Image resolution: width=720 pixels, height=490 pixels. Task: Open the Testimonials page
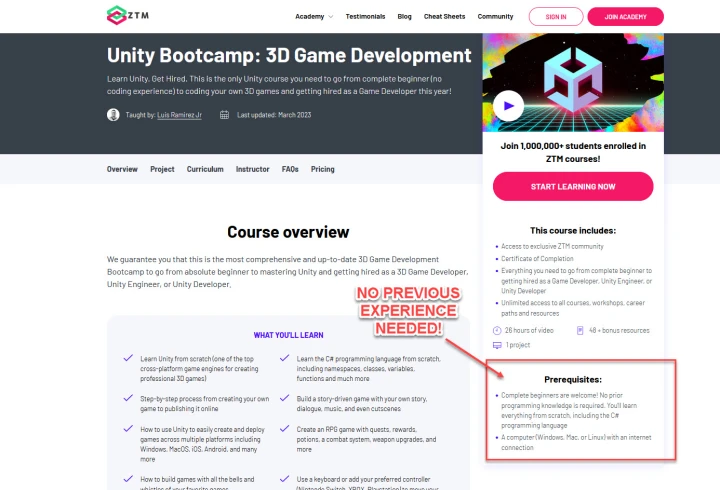point(366,17)
